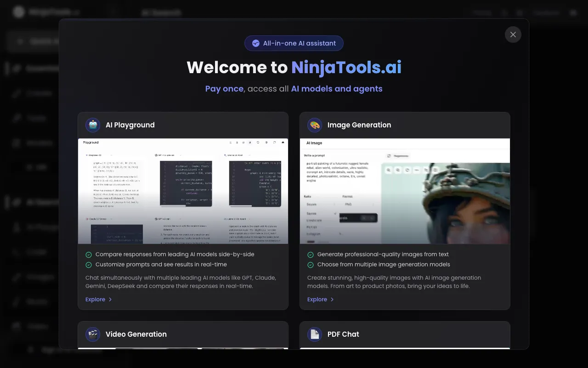Image resolution: width=588 pixels, height=368 pixels.
Task: Click the AI Playground robot icon
Action: click(93, 125)
